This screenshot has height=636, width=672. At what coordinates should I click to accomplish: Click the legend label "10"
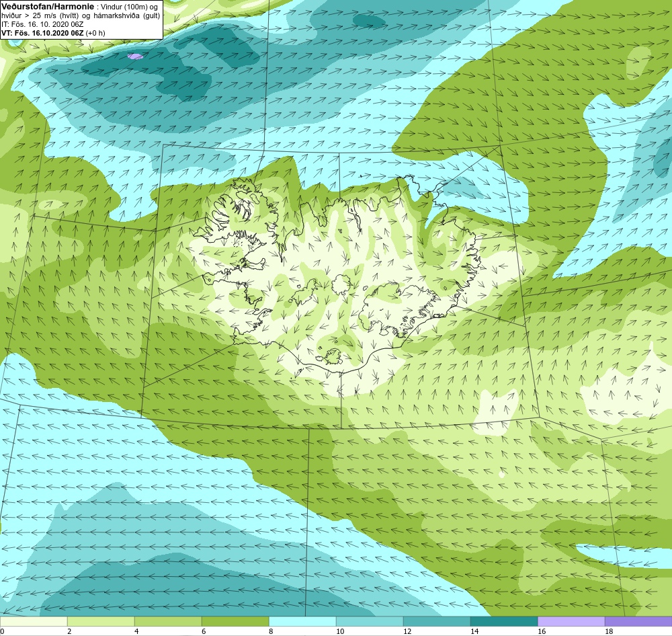340,631
